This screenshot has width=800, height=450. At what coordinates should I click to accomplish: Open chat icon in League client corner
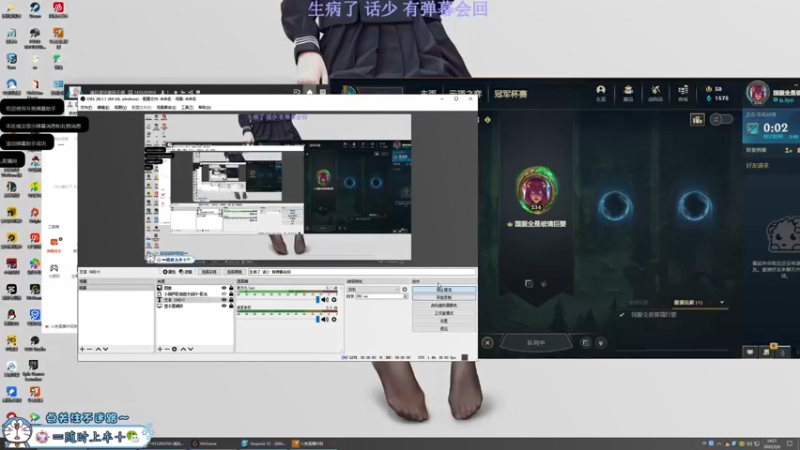pyautogui.click(x=750, y=352)
